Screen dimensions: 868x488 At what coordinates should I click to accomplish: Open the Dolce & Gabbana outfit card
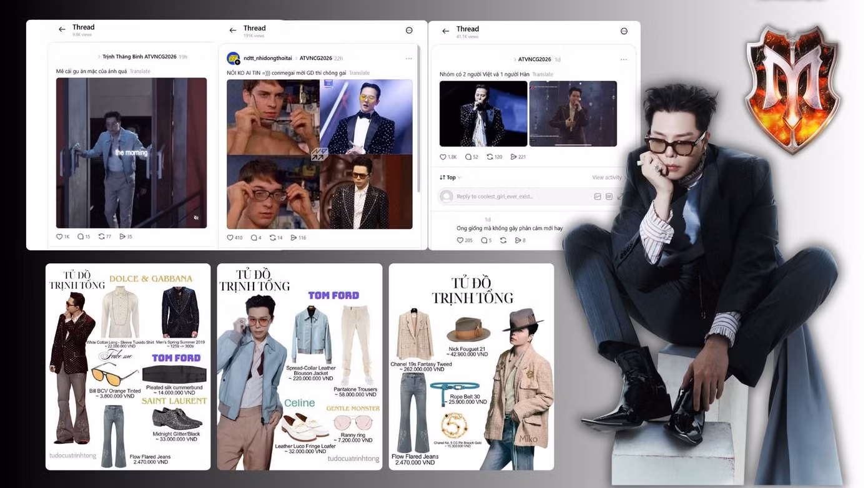point(128,367)
